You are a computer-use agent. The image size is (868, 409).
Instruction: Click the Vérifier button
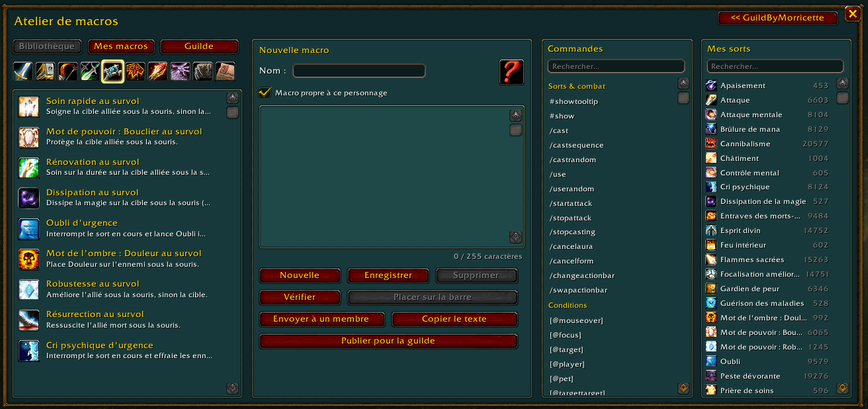[x=300, y=297]
